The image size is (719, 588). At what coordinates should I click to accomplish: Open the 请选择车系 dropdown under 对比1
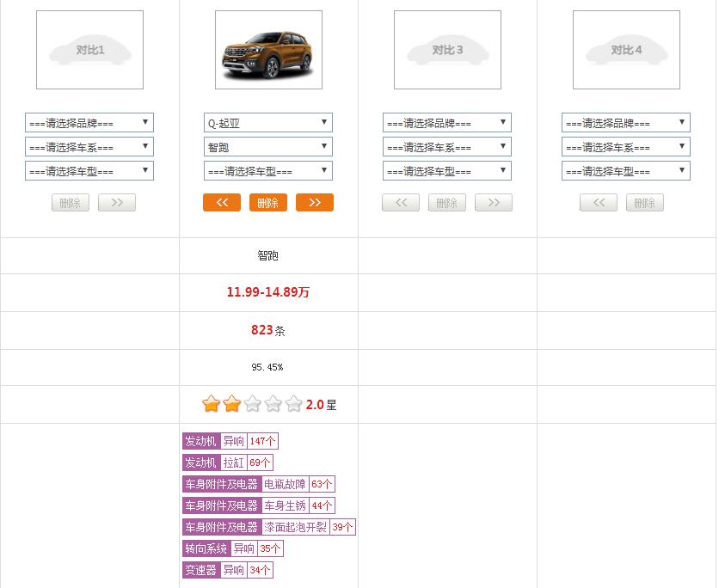pos(89,147)
